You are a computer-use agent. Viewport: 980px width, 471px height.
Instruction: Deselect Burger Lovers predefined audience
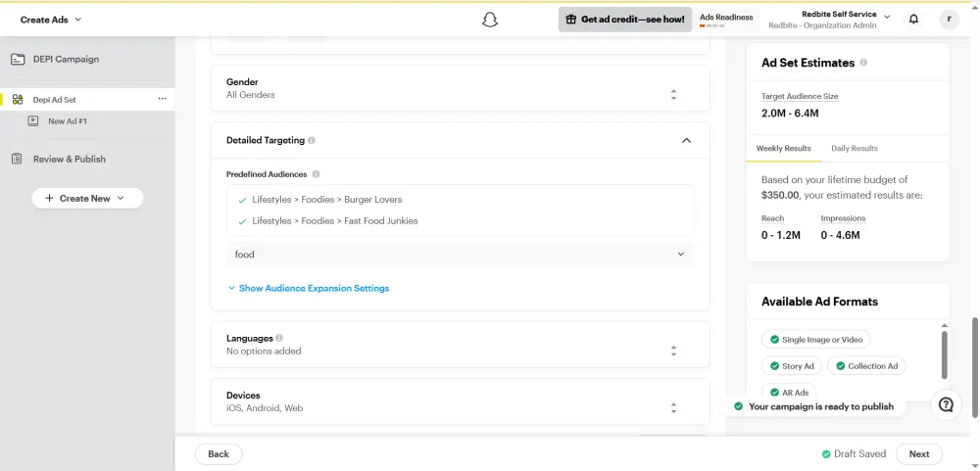click(242, 200)
